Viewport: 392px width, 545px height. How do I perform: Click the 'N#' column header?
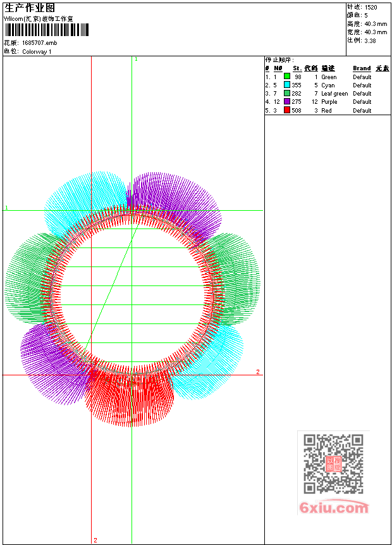(278, 68)
